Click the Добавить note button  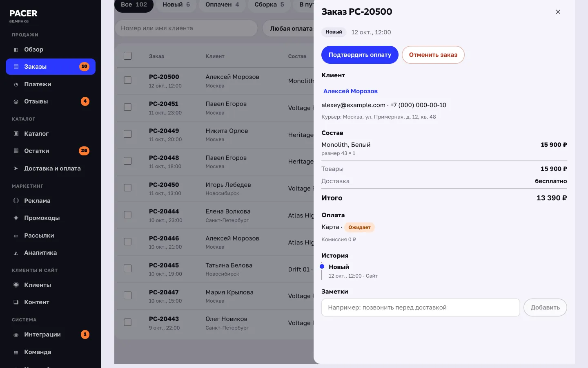click(x=545, y=307)
